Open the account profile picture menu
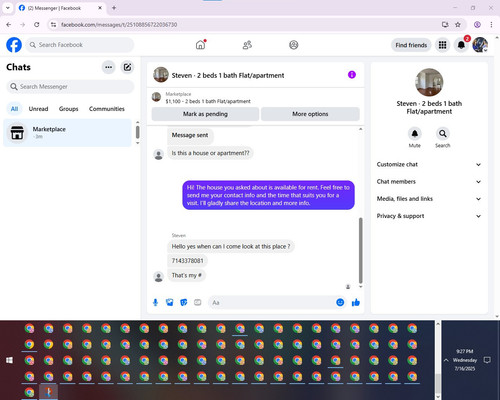500x400 pixels. [480, 45]
